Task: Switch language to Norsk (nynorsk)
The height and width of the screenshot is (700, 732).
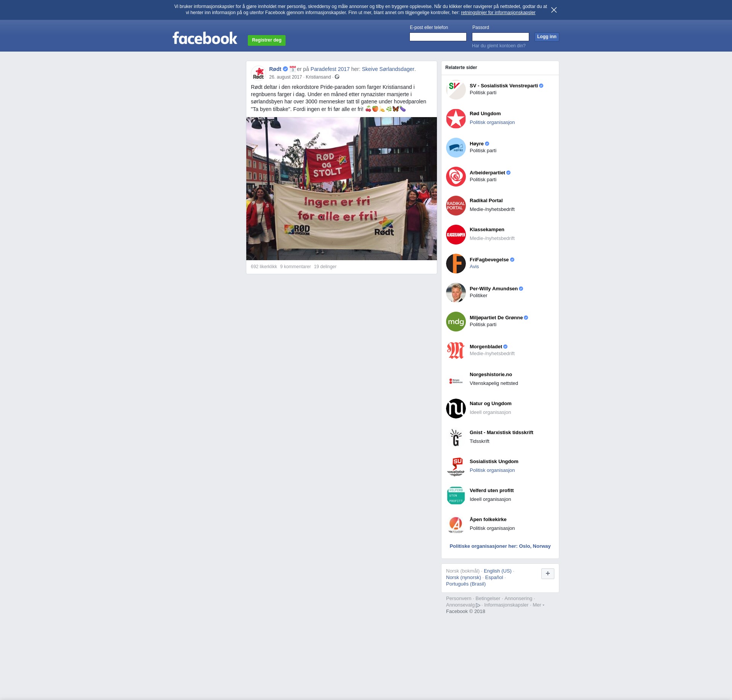Action: 464,578
